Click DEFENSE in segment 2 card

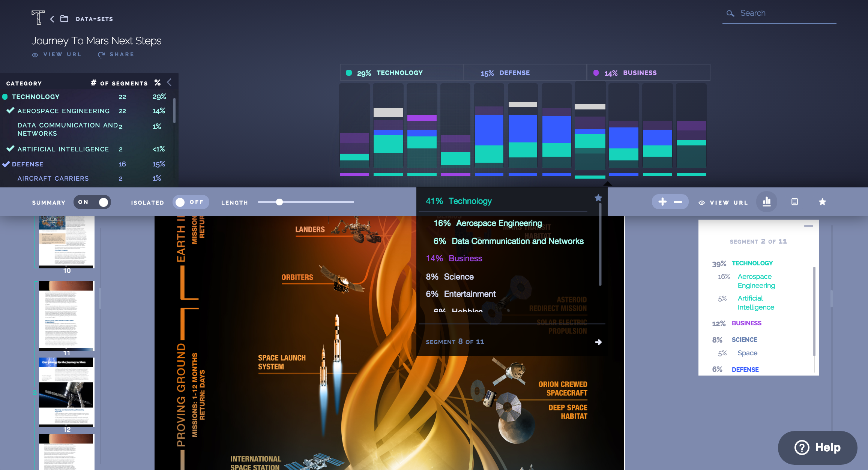coord(745,370)
